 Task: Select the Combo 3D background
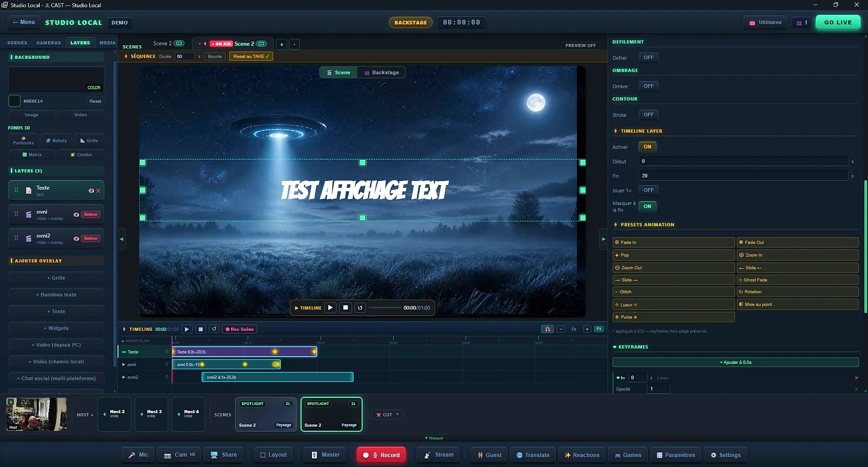point(81,154)
